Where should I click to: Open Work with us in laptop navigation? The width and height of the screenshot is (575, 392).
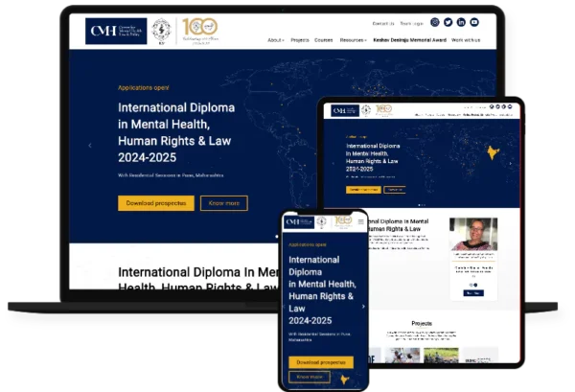click(466, 40)
